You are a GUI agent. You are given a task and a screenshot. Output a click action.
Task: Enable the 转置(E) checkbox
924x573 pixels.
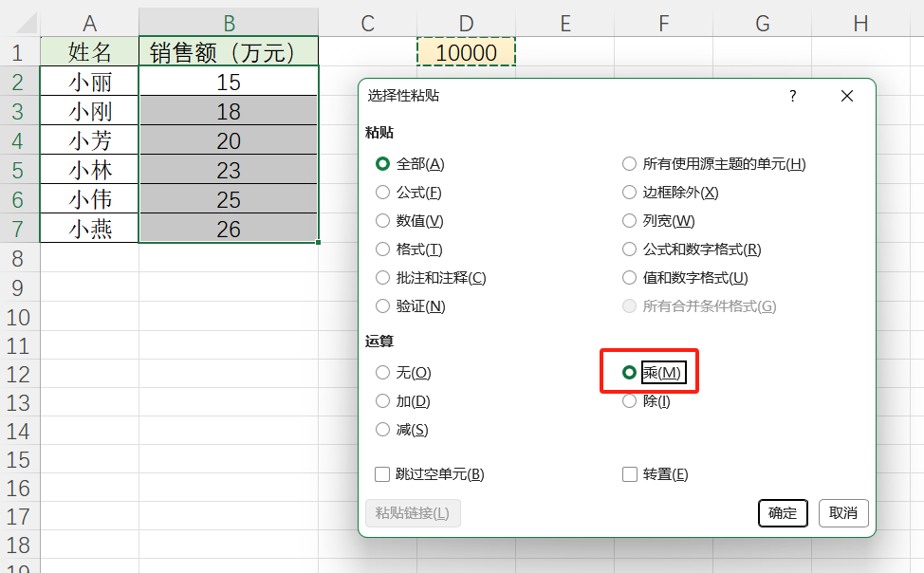[629, 473]
